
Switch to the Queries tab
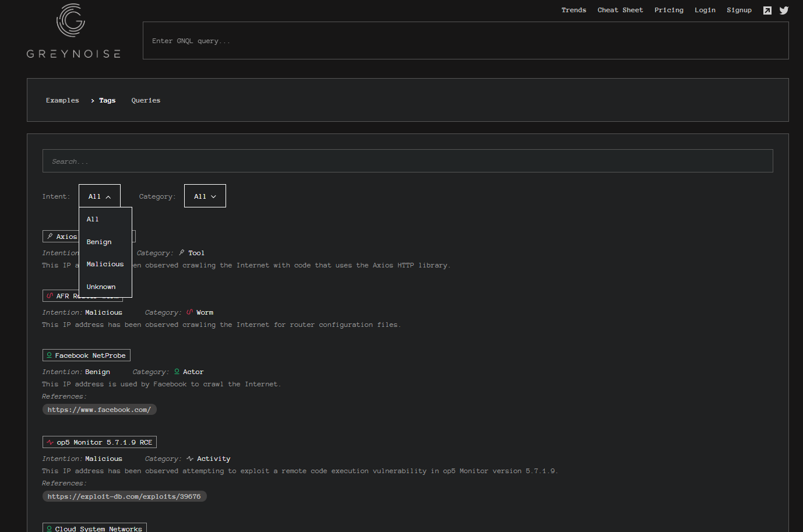146,100
